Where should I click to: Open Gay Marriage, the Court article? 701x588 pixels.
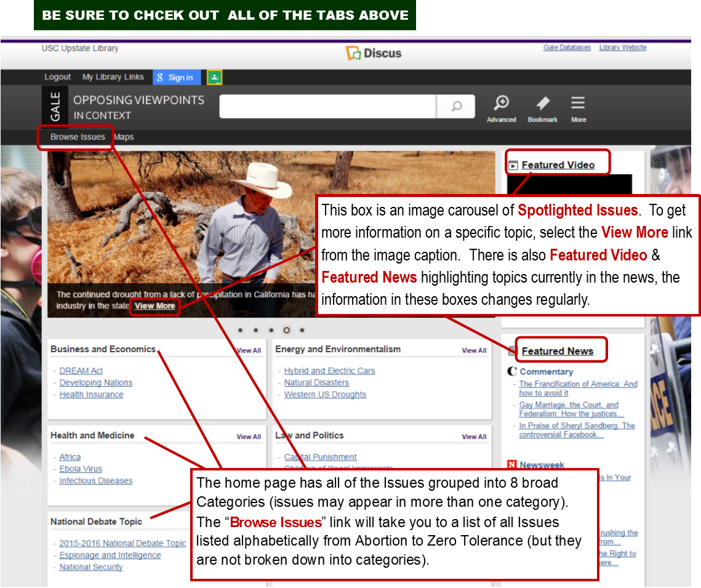pos(571,409)
